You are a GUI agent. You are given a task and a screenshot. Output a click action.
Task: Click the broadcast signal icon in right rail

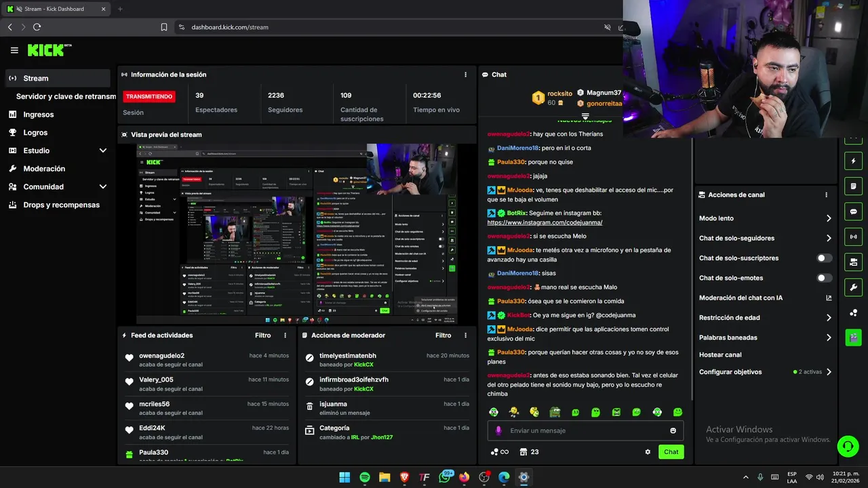click(x=853, y=237)
